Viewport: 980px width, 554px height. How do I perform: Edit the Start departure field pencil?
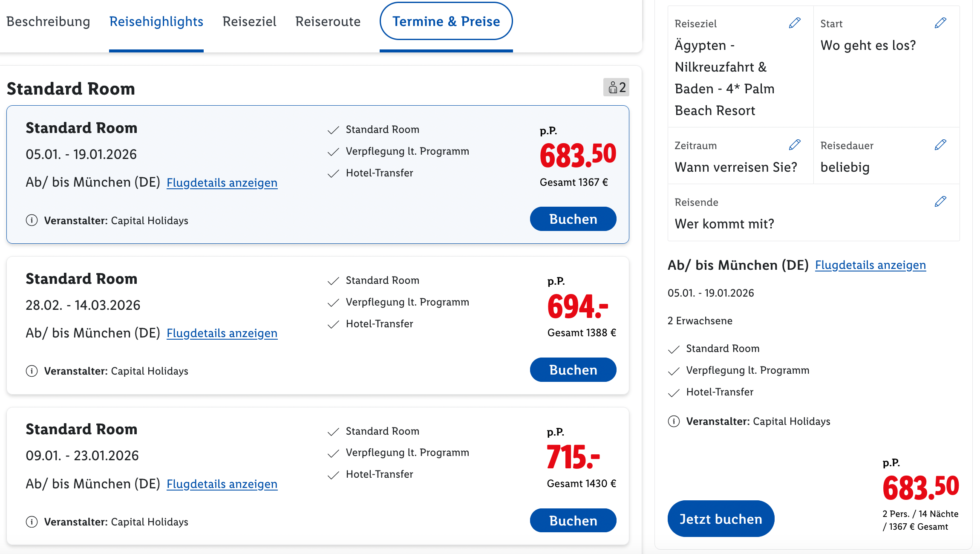[x=940, y=23]
